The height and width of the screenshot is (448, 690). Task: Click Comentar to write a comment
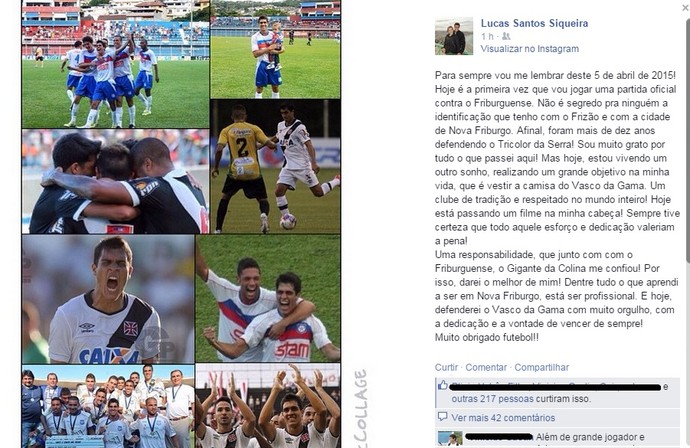(x=486, y=367)
